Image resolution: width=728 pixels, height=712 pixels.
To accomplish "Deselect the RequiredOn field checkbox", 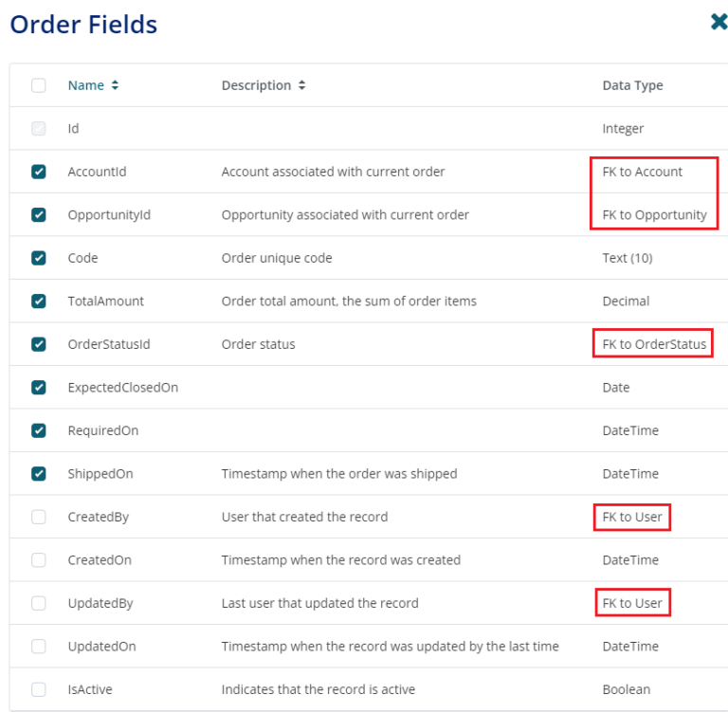I will pyautogui.click(x=39, y=430).
